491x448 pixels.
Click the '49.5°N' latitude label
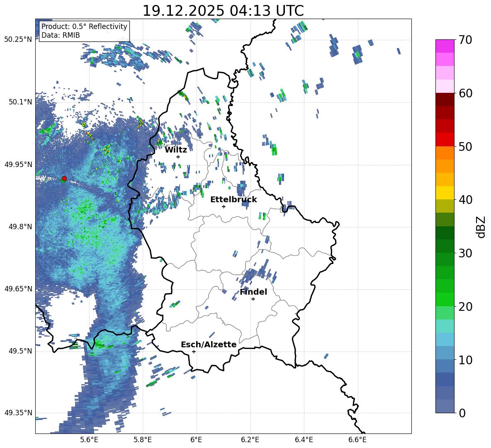point(20,351)
